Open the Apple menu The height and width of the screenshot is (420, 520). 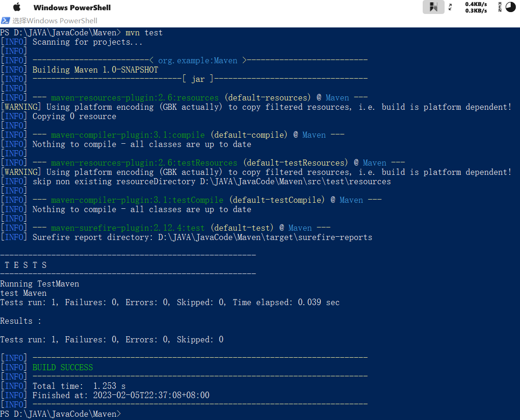[17, 7]
